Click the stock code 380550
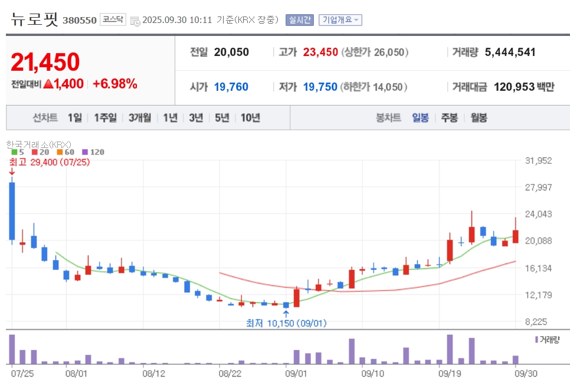 click(80, 21)
